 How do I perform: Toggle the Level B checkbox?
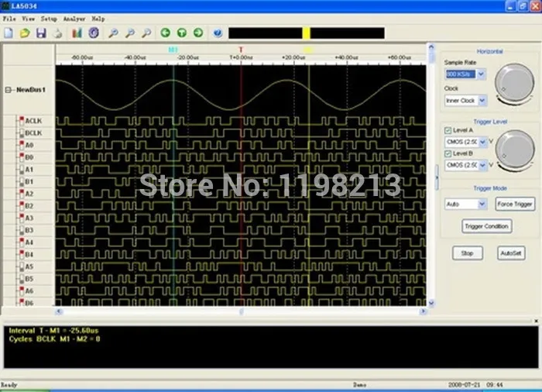[x=448, y=153]
